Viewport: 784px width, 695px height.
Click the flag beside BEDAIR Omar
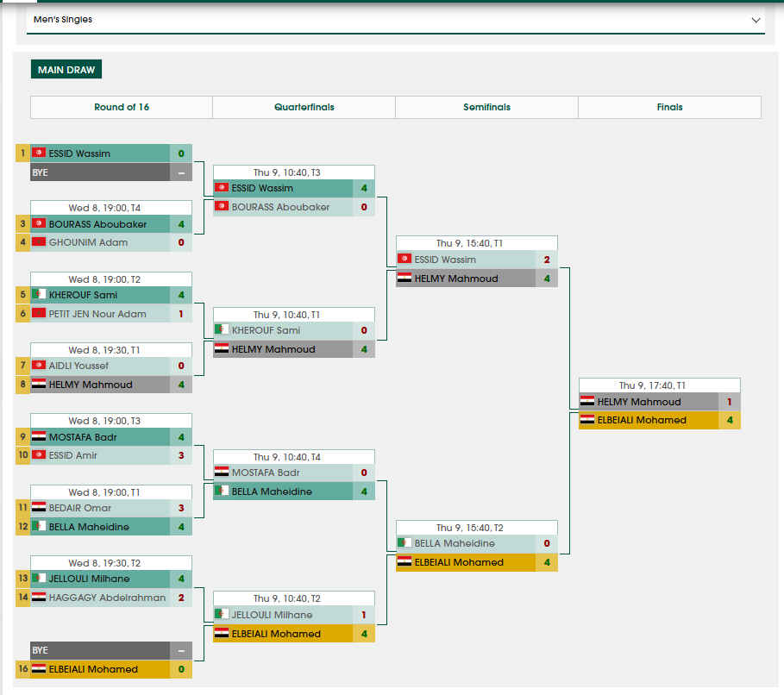coord(39,508)
